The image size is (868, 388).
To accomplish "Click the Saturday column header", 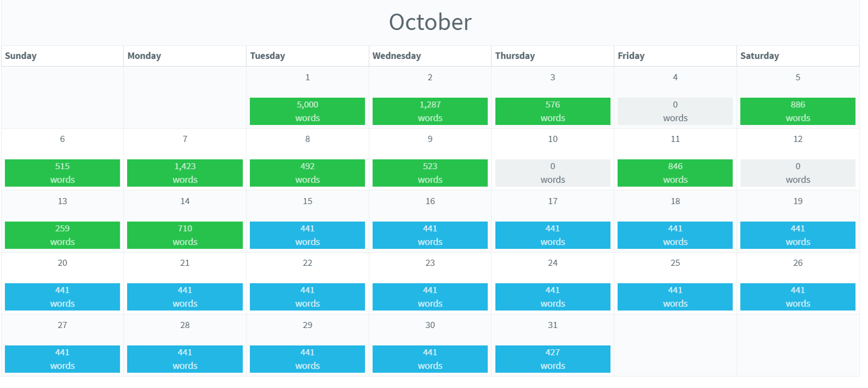I will (x=798, y=56).
